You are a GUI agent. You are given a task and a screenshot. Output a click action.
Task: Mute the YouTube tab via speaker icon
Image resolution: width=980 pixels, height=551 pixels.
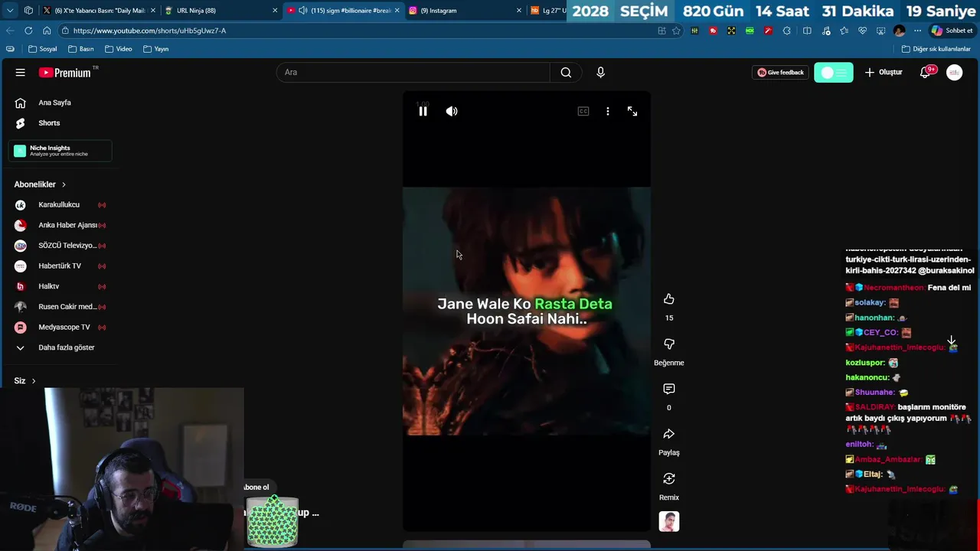point(302,11)
